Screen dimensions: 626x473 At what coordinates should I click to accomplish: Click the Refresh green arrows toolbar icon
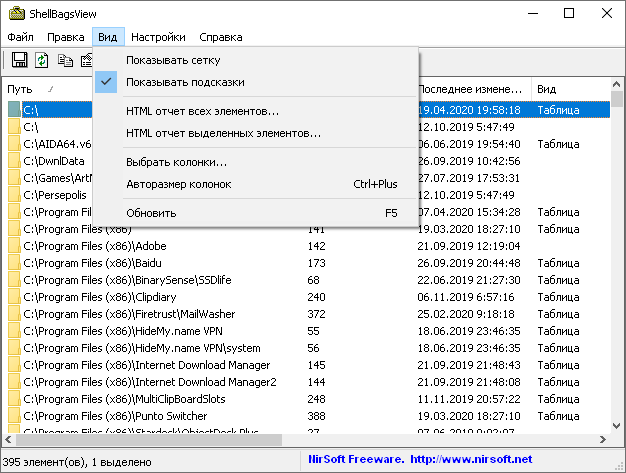click(42, 60)
